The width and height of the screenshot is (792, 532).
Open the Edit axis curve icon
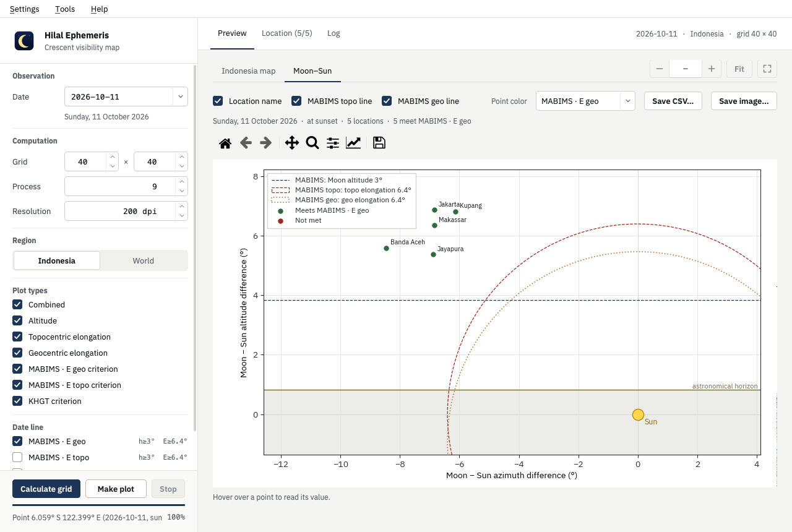[x=353, y=143]
